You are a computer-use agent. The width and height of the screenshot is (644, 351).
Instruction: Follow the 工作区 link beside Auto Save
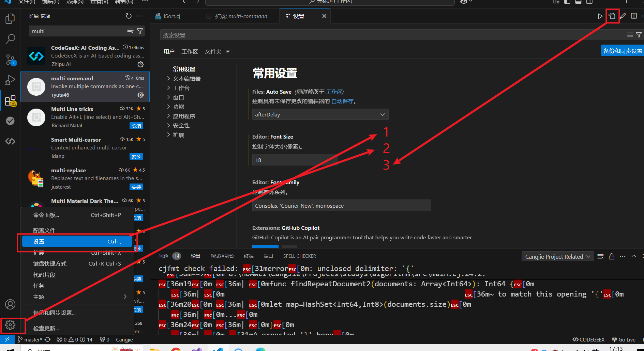click(334, 92)
